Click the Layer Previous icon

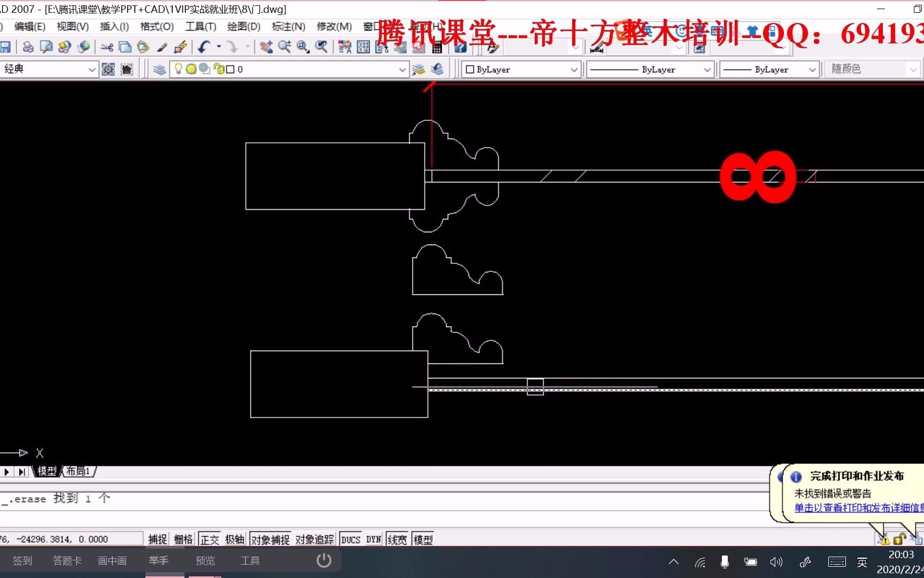point(437,69)
